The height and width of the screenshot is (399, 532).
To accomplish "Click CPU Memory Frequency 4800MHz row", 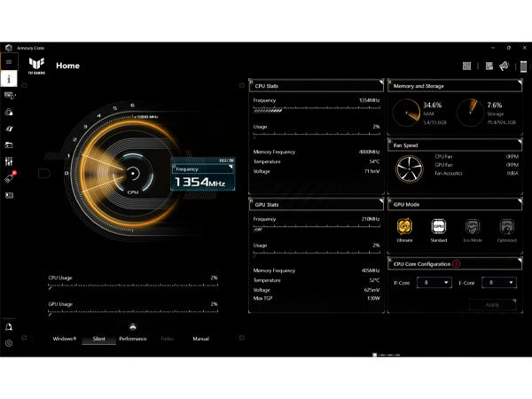I will 317,152.
